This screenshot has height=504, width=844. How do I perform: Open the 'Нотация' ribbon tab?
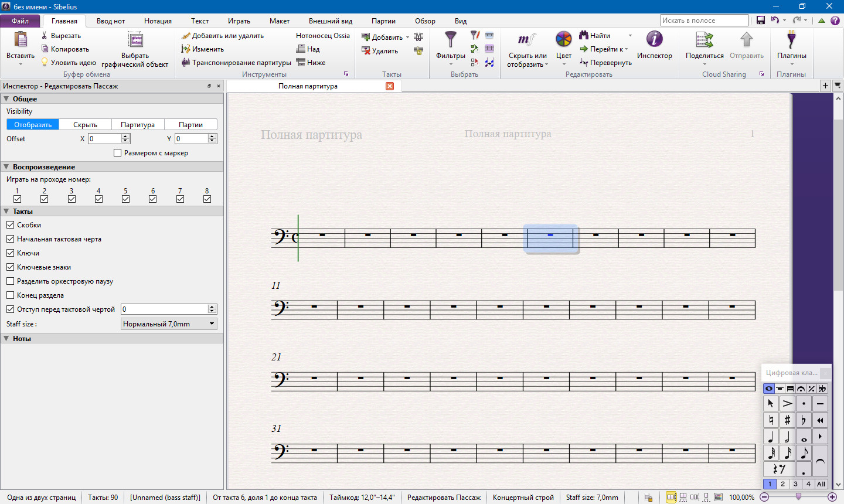pos(158,21)
